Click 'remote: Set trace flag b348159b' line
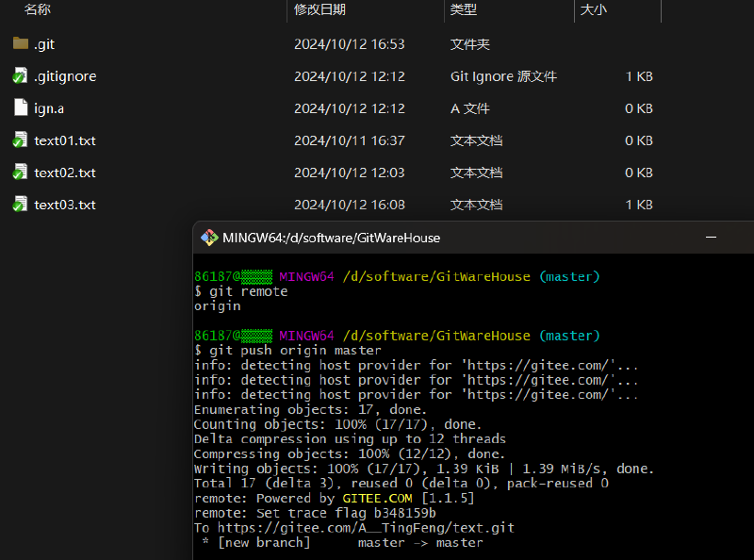Screen dimensions: 754x560 tap(315, 513)
